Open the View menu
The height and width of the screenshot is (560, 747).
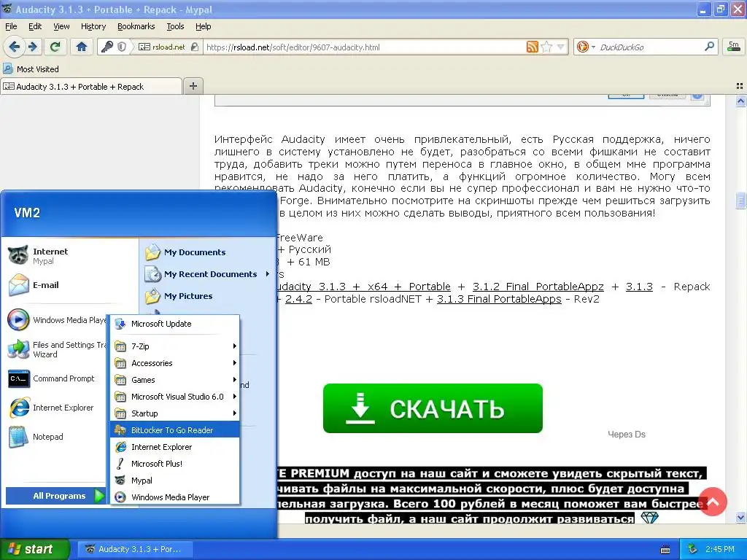[x=61, y=26]
